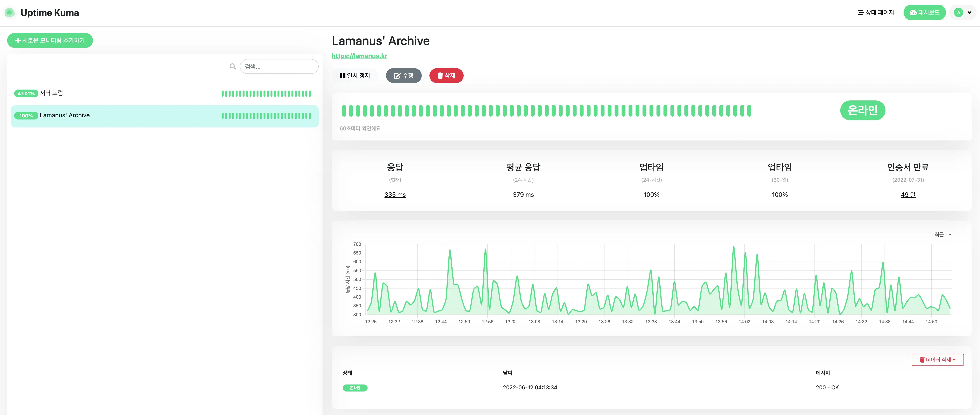
Task: Click the Uptime Kuma logo icon
Action: 10,13
